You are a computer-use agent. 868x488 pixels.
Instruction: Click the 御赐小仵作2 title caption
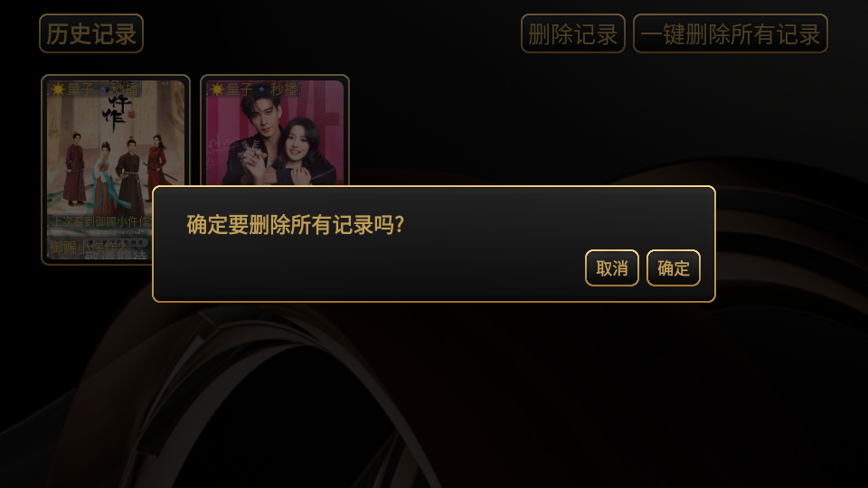87,248
